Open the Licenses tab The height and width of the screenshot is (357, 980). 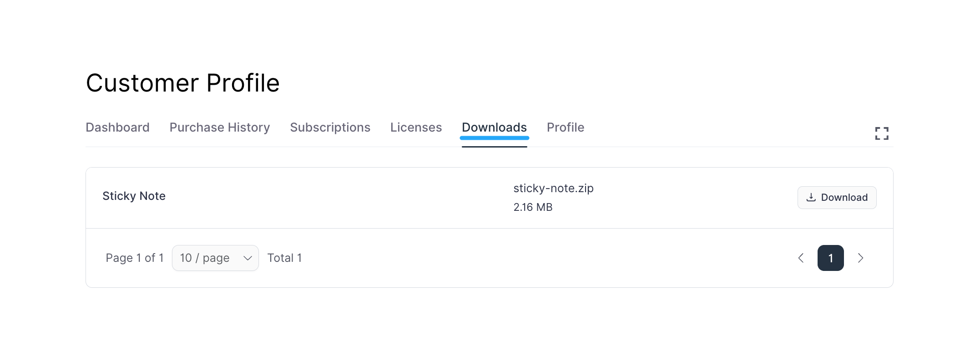[415, 127]
